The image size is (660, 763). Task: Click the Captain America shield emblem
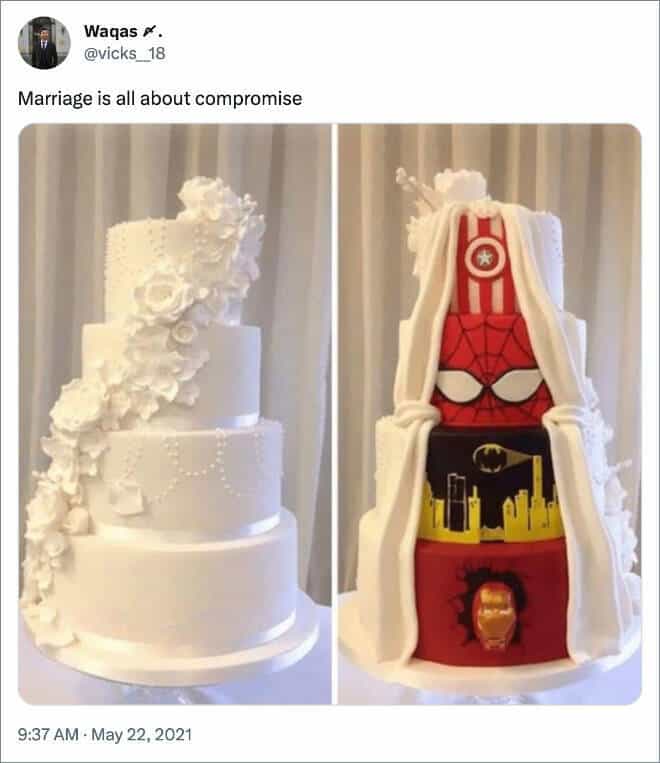(x=484, y=257)
